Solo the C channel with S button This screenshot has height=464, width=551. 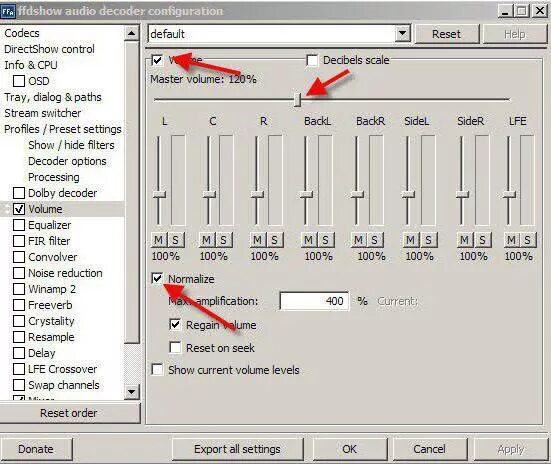click(x=223, y=240)
